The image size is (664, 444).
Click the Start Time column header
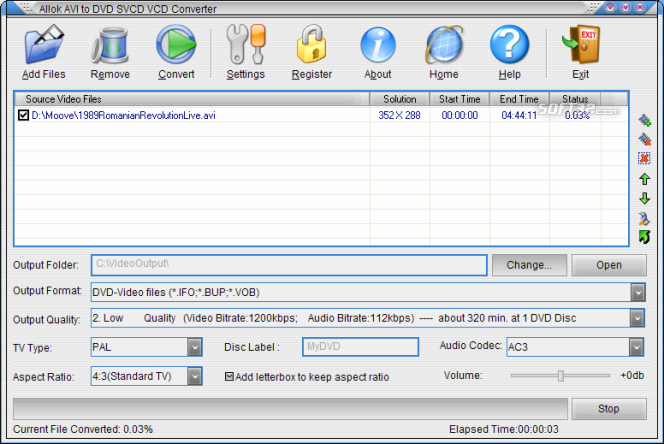click(x=459, y=99)
